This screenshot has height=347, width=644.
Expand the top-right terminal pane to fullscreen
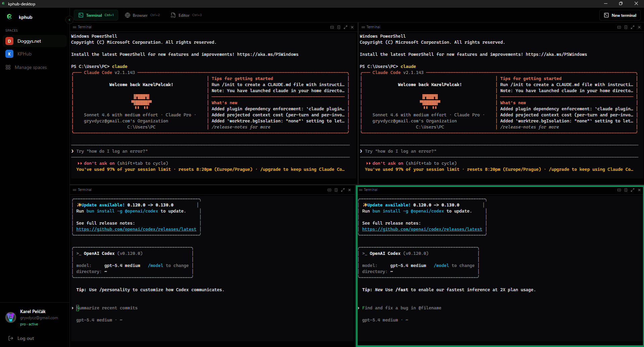(633, 27)
